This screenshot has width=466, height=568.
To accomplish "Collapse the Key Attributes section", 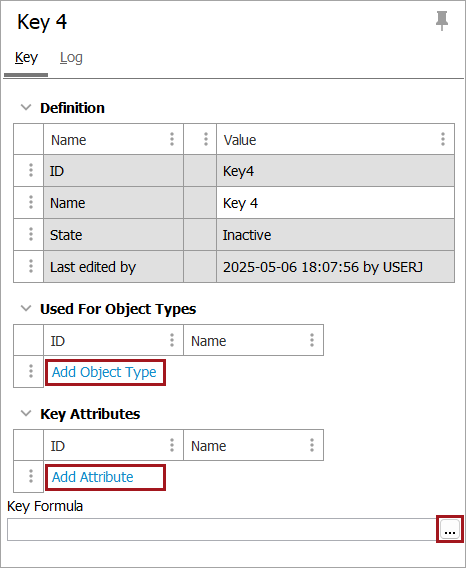I will coord(26,414).
